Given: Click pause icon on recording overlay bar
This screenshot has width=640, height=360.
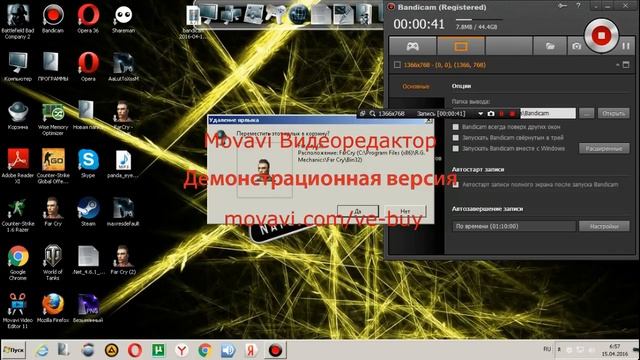Looking at the screenshot, I should (x=502, y=114).
